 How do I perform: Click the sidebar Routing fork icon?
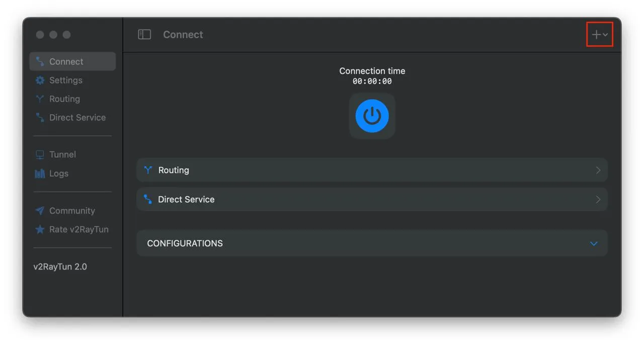click(x=40, y=99)
